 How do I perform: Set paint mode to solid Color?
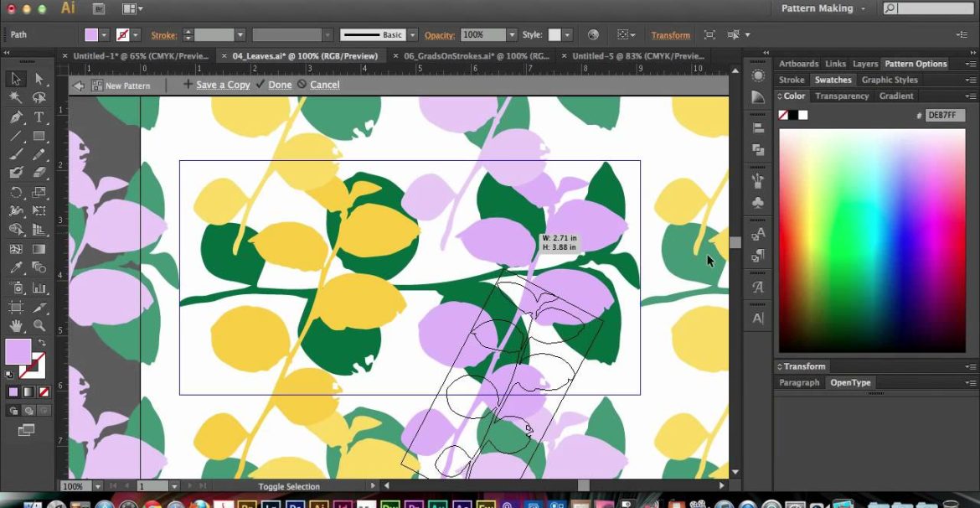pos(13,392)
